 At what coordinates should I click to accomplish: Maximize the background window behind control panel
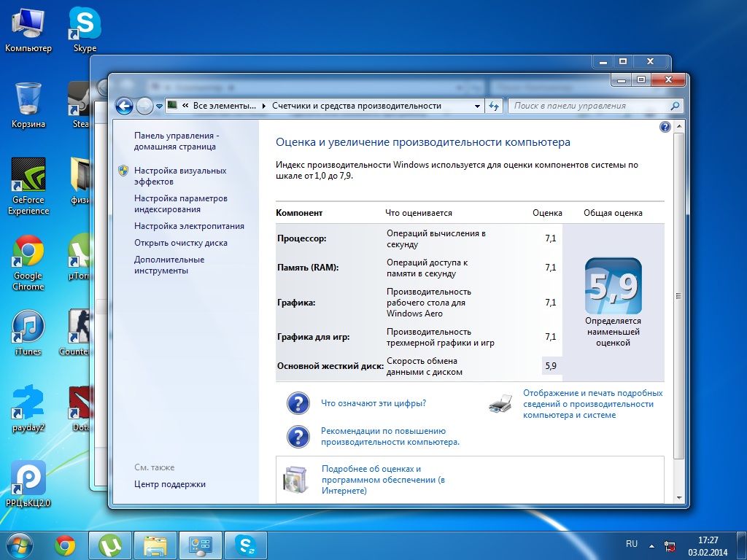click(623, 61)
